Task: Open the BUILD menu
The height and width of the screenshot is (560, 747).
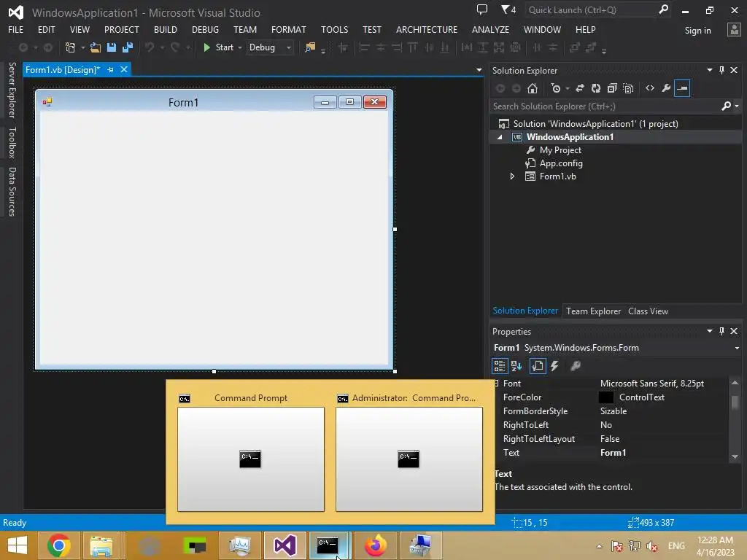Action: 166,29
